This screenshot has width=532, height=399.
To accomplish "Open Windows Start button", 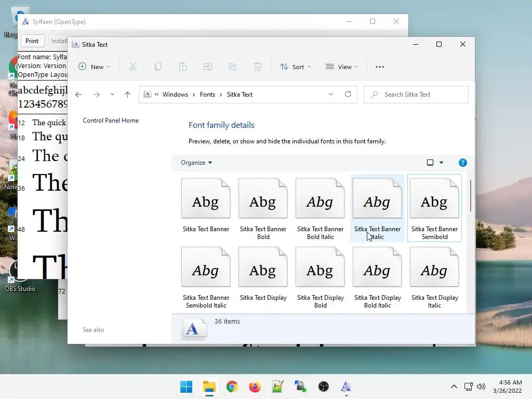I will tap(186, 387).
